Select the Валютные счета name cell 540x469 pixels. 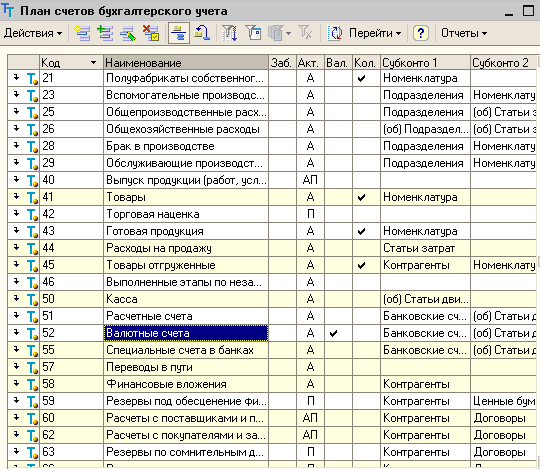[186, 333]
